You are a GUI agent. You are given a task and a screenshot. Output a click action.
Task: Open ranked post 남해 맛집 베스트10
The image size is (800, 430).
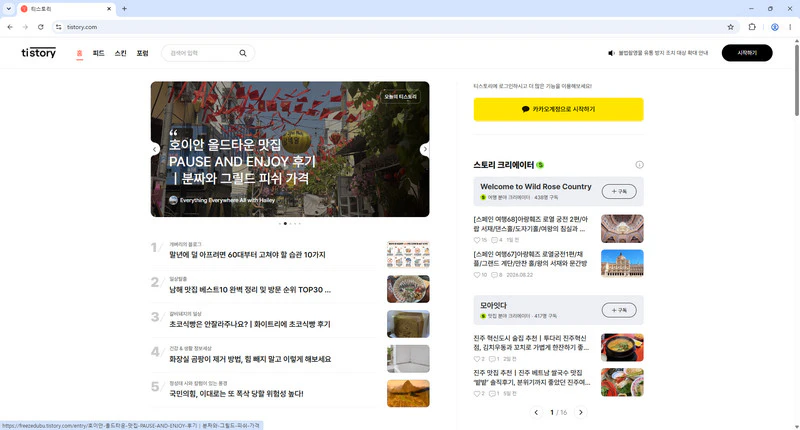250,290
